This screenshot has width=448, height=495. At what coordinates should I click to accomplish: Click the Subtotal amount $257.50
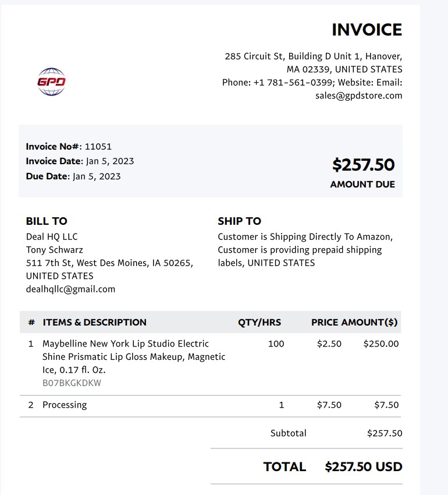point(385,433)
